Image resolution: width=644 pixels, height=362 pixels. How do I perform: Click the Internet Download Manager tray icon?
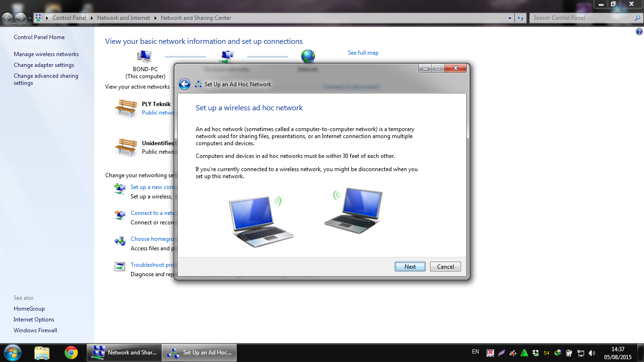(558, 353)
